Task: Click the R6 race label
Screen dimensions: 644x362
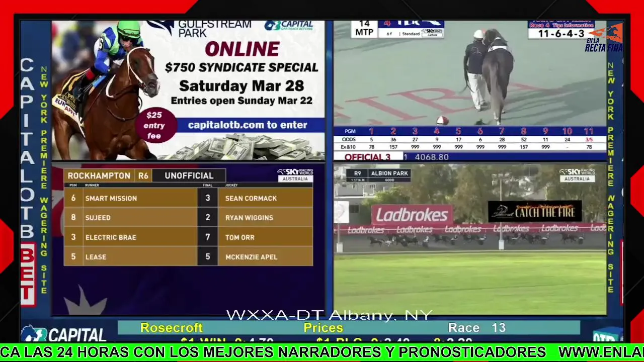Action: (143, 175)
